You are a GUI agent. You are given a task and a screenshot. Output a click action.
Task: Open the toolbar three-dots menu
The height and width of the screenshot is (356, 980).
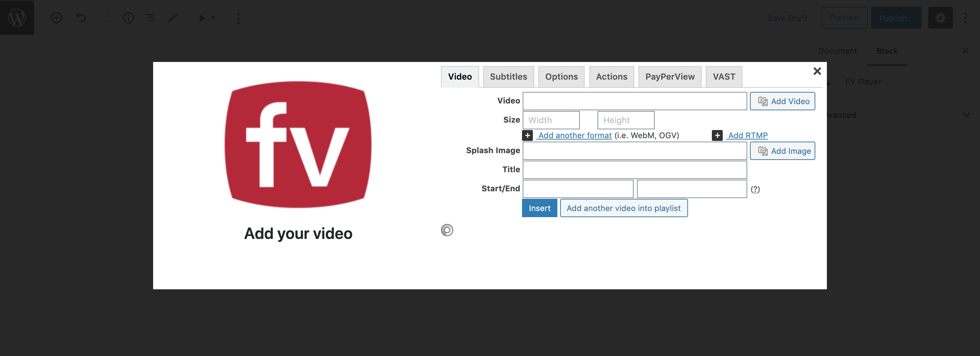point(239,18)
